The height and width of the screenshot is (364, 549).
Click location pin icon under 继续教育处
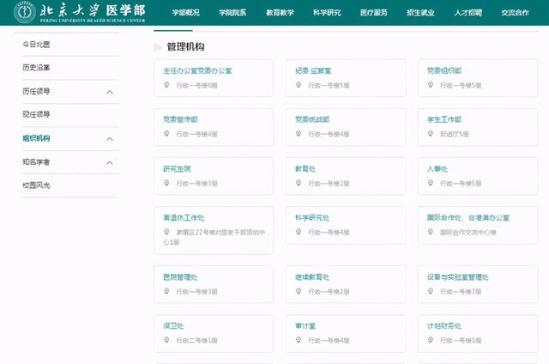299,291
